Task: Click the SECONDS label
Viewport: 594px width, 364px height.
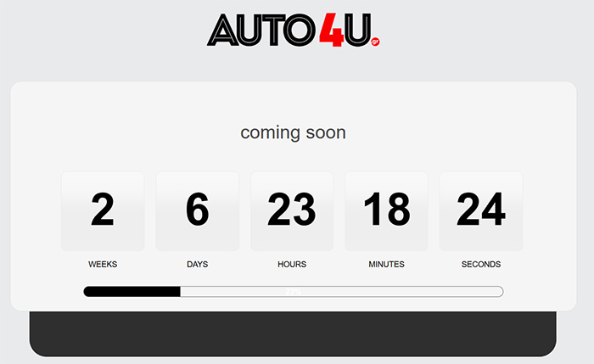Action: (x=480, y=264)
